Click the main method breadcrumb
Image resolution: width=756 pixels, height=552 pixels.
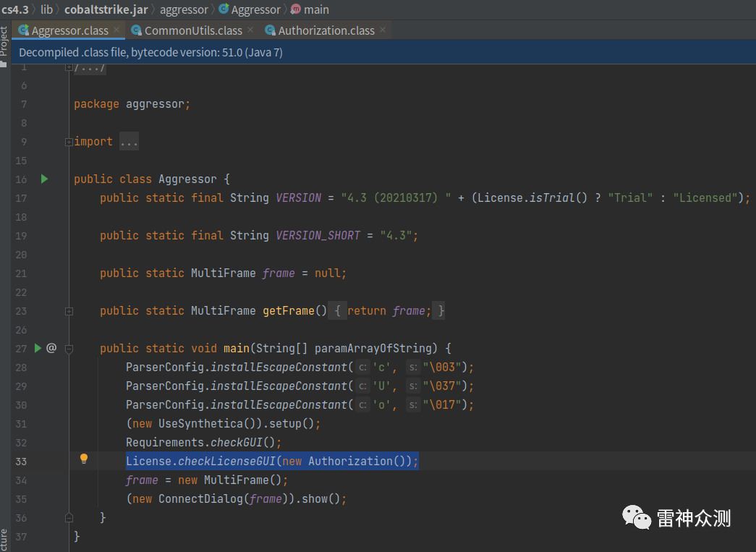[x=316, y=9]
